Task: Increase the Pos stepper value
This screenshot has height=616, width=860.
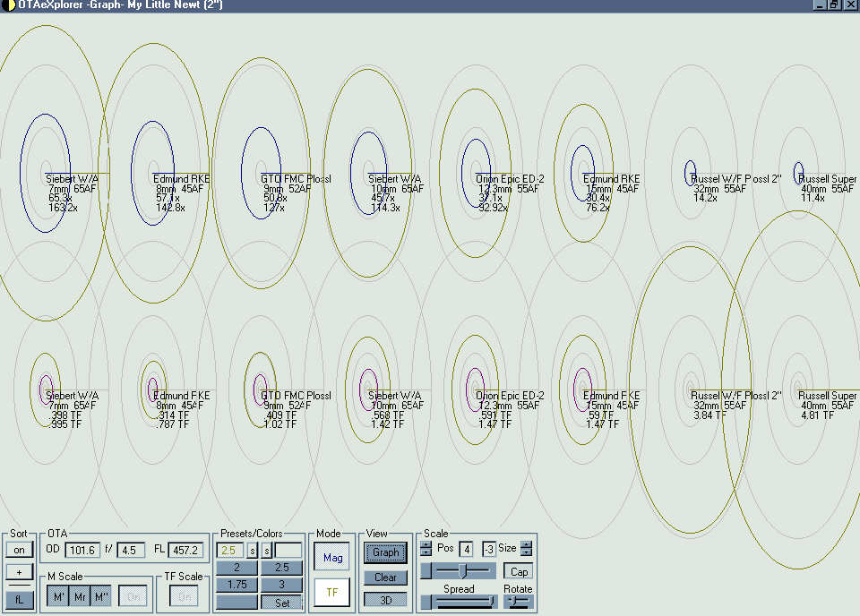Action: [426, 544]
